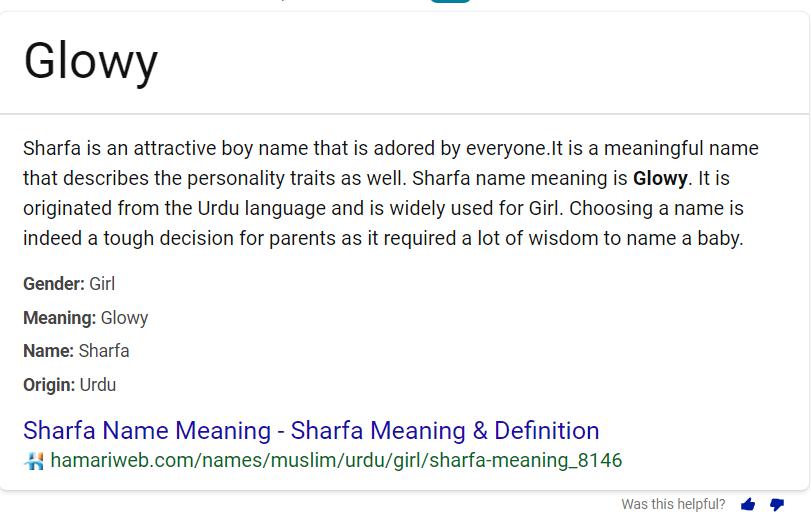
Task: Click the paragraph's first line starting 'Sharfa is'
Action: click(390, 150)
